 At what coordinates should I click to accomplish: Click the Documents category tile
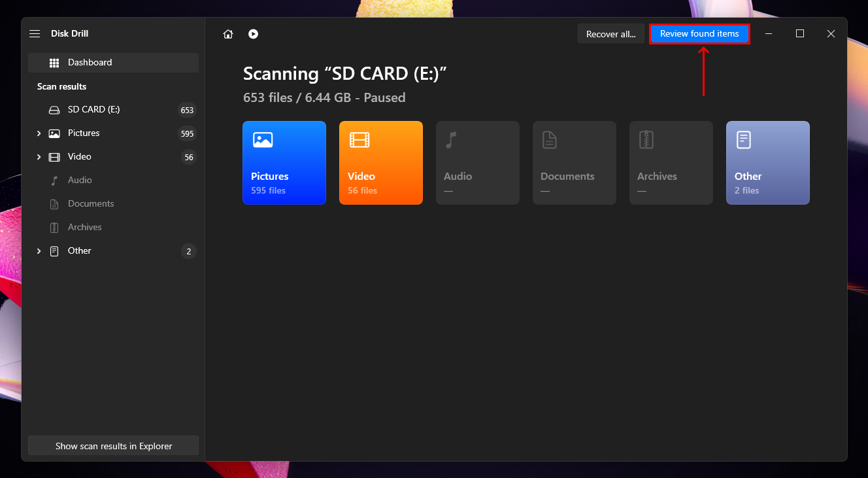point(574,163)
